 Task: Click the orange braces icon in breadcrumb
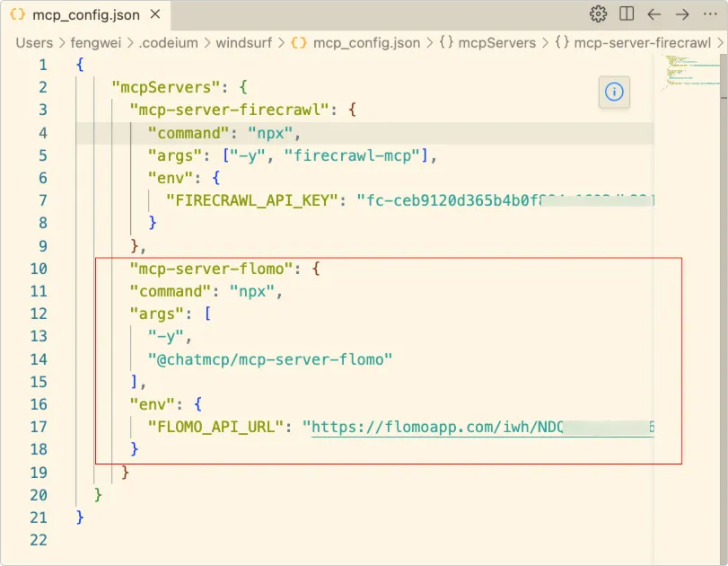click(299, 43)
